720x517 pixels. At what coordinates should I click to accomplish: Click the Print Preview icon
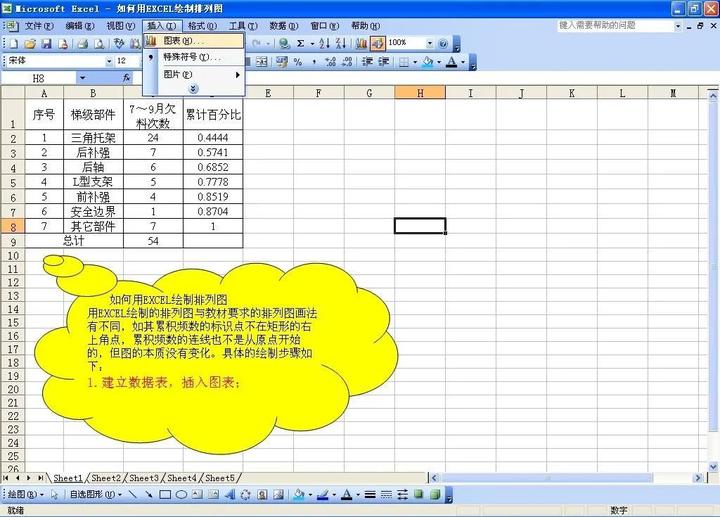(99, 44)
